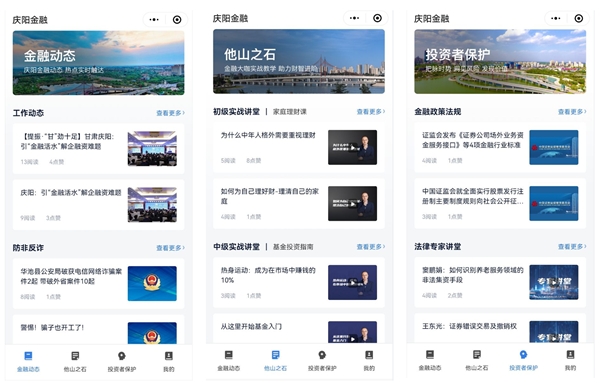The height and width of the screenshot is (383, 600).
Task: Select the 基金投资指南 sub-tab
Action: 293,247
